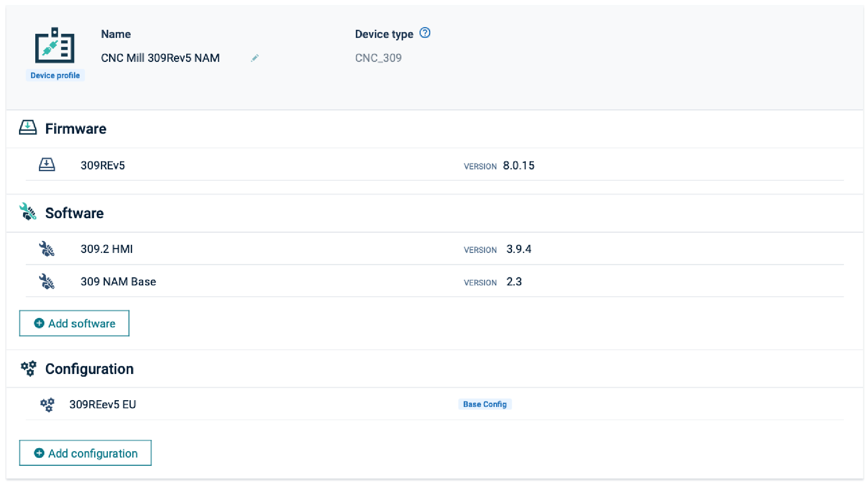Open the 309REv5 firmware entry

click(103, 164)
